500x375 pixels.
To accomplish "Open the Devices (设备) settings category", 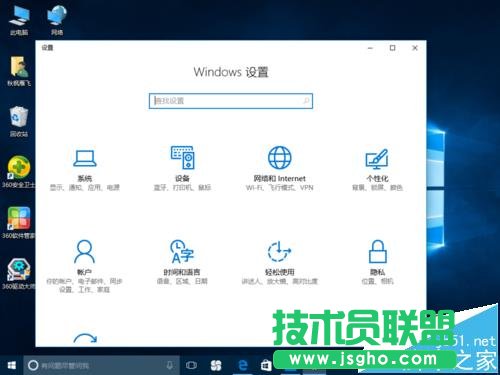I will 182,168.
